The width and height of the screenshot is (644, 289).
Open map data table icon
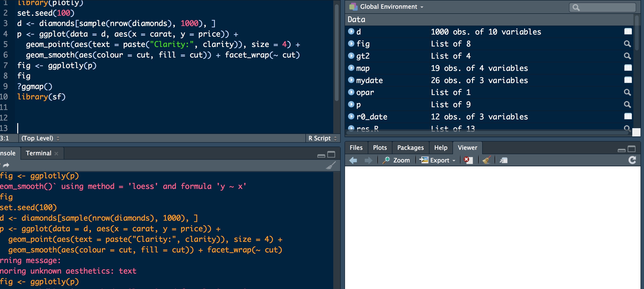[x=628, y=68]
